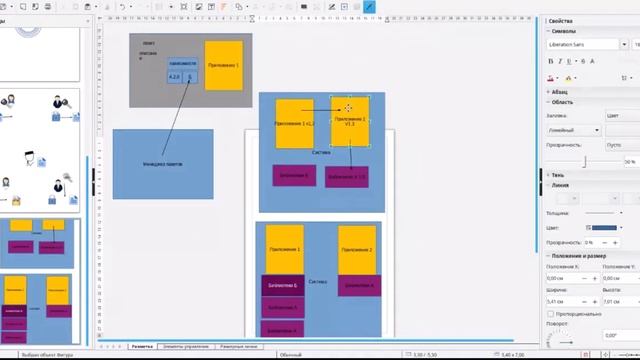This screenshot has height=360, width=640.
Task: Select the Менеджер пакетов blue shape
Action: coord(163,164)
